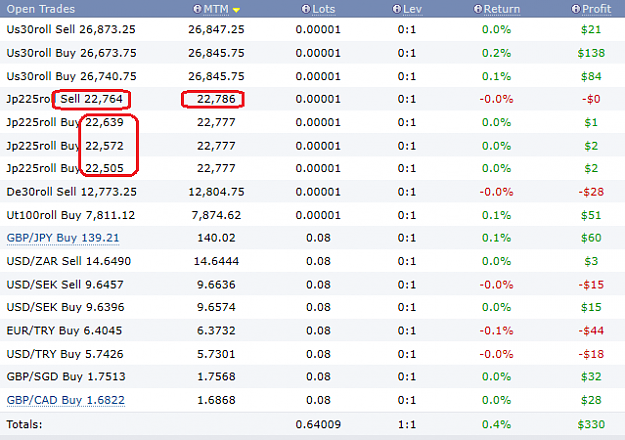Sort by the Lev column header
Screen dimensions: 625x440
pos(412,9)
